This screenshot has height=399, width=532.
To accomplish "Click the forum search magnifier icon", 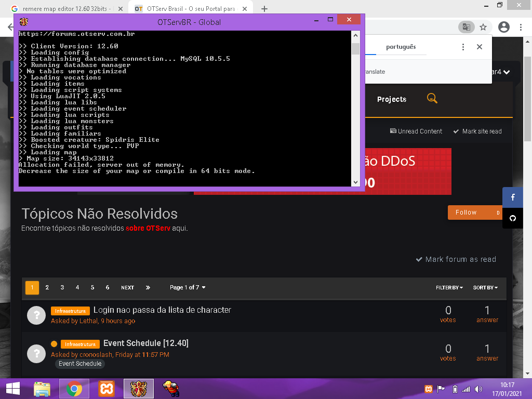I will [x=432, y=98].
